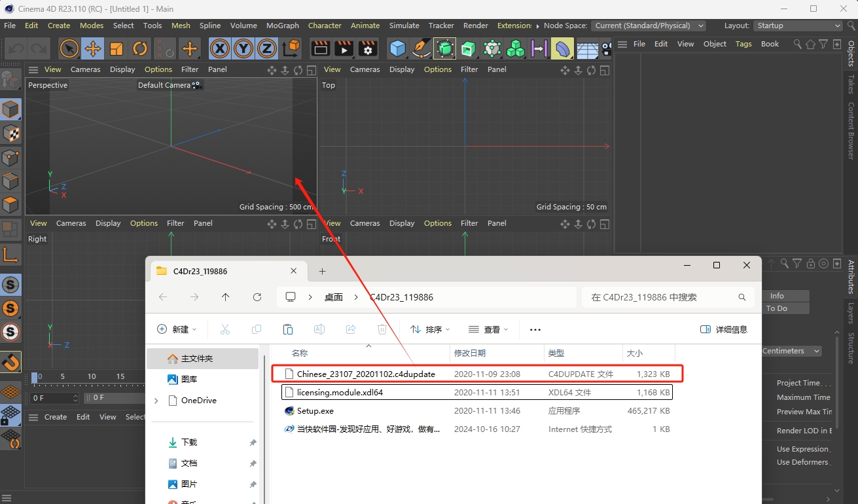Open the MoGraph menu
Viewport: 858px width, 504px height.
point(282,26)
